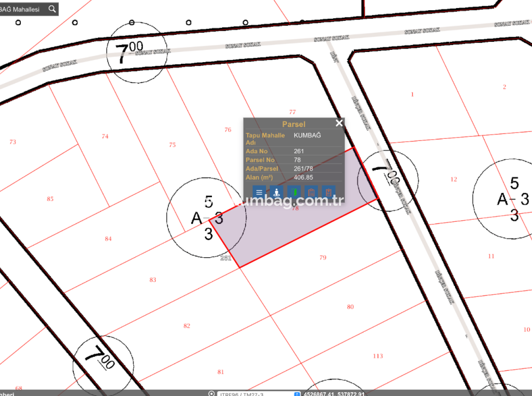Click the KUMBAĞ Tapu Mahalle value
532x396 pixels.
click(307, 135)
